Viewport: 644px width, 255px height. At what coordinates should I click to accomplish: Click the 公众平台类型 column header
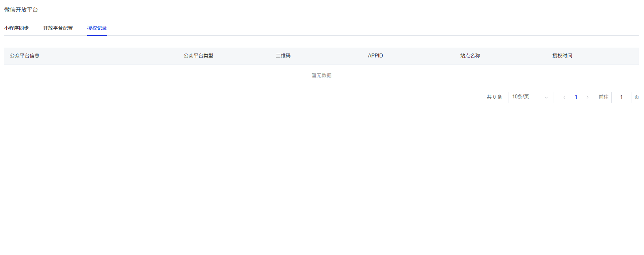(x=198, y=56)
